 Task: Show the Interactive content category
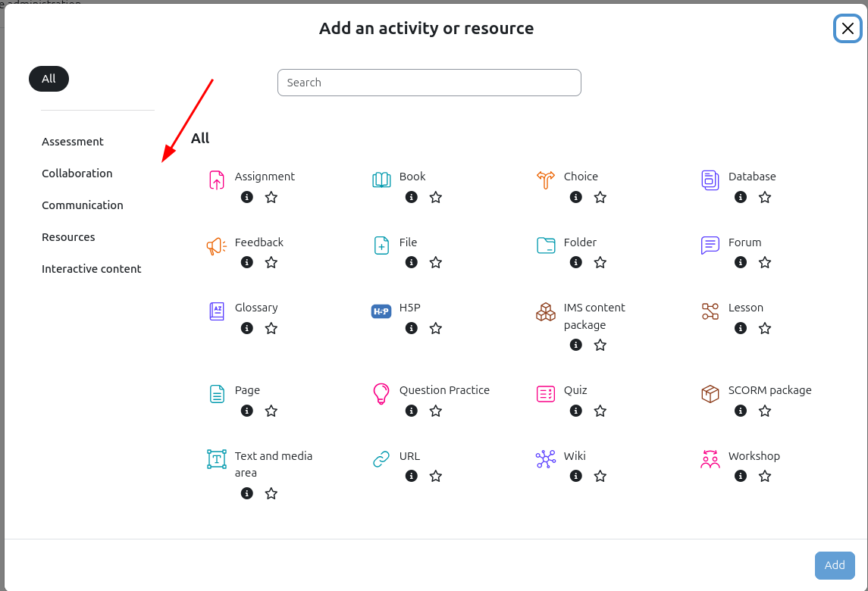[x=92, y=269]
